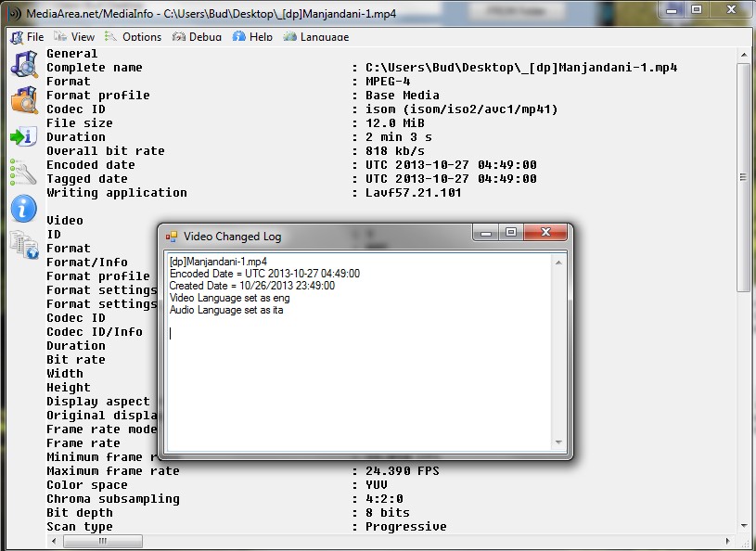Click the blank line under the log text
Viewport: 756px width, 551px height.
tap(359, 322)
